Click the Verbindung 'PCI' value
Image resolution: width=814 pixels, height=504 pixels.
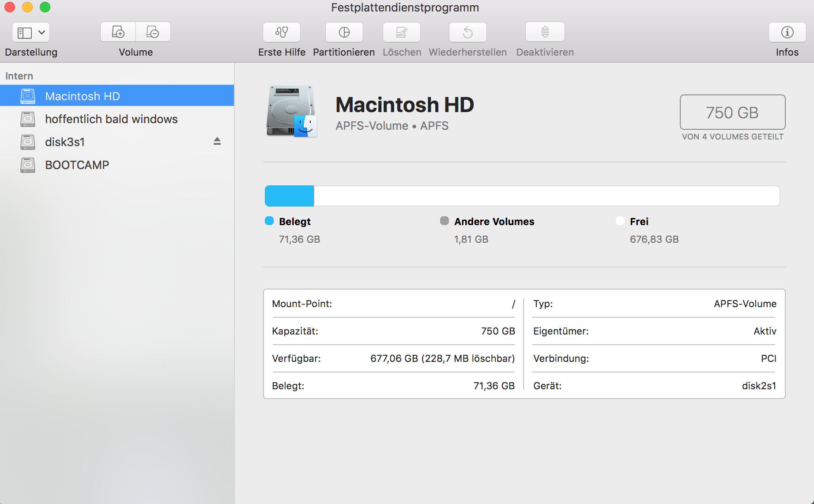click(769, 358)
